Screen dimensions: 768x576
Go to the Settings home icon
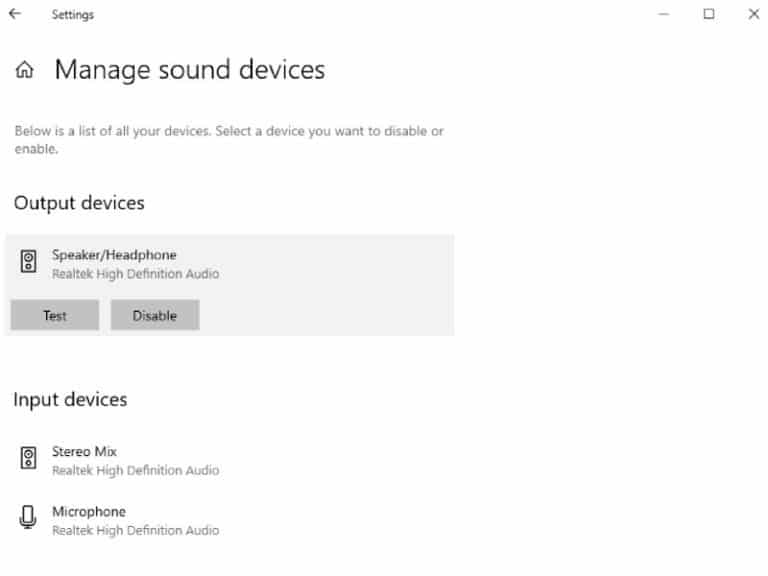point(25,71)
